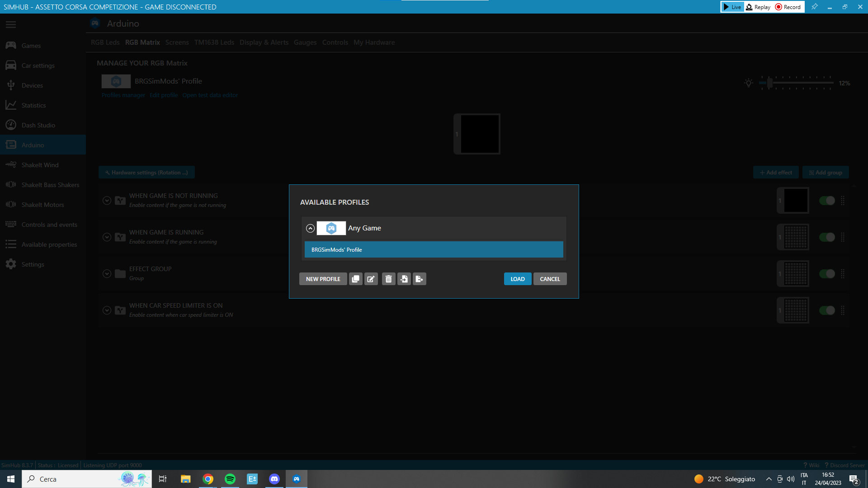Switch to Display & Alerts tab

click(x=264, y=42)
